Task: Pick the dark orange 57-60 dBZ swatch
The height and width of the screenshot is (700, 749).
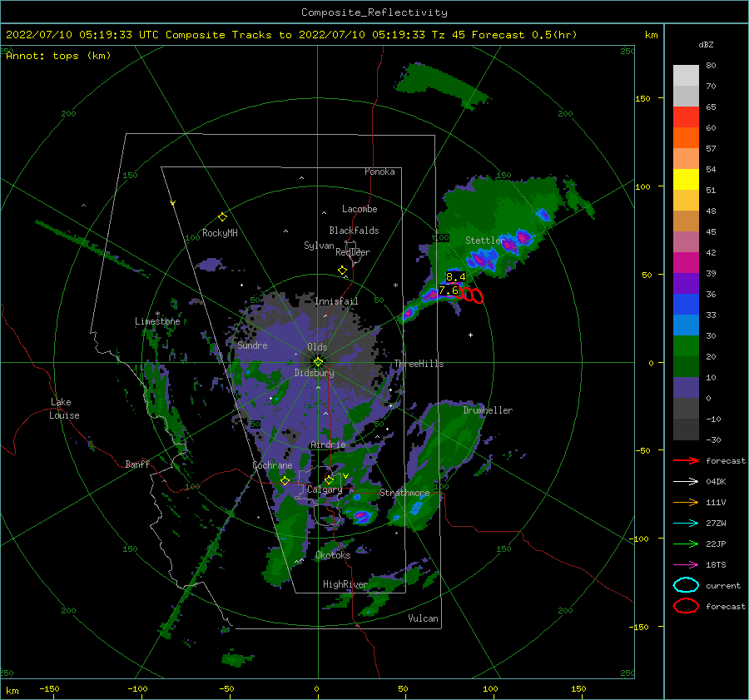Action: [686, 137]
